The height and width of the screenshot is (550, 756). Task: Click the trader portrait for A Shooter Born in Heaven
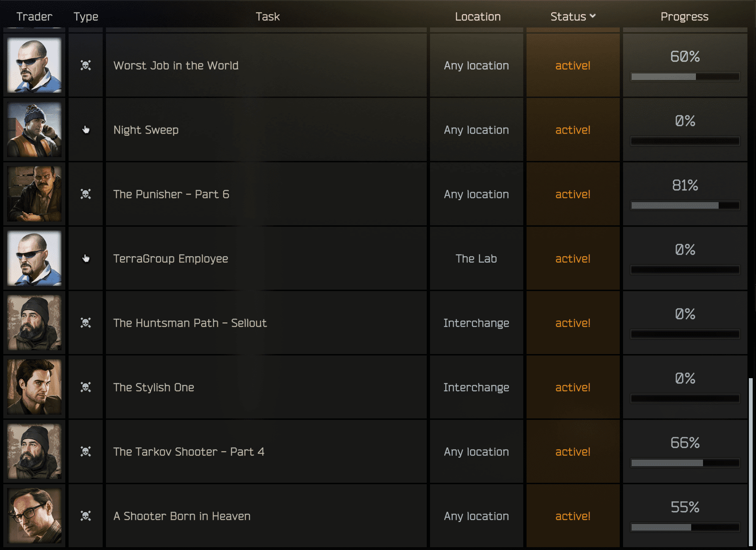pos(35,516)
